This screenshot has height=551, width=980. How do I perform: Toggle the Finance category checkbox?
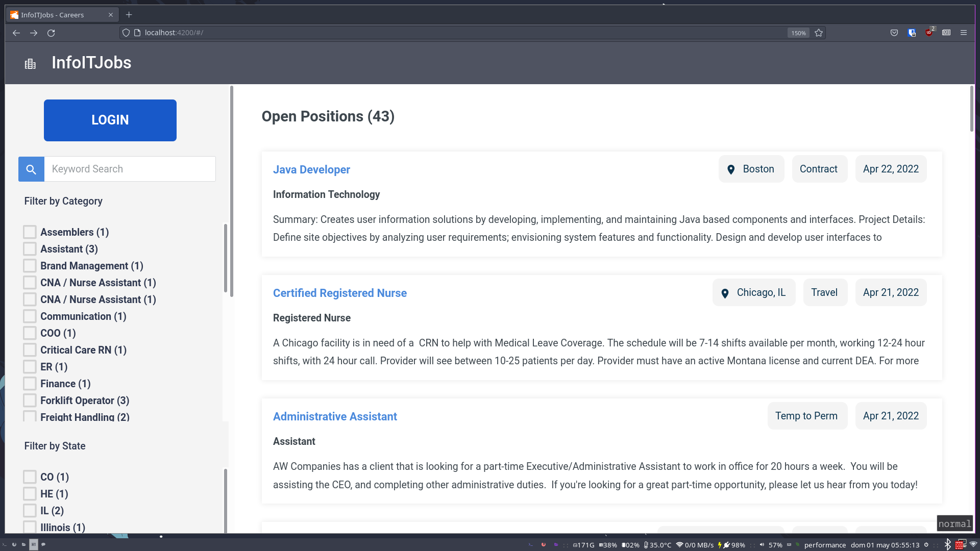pos(30,384)
